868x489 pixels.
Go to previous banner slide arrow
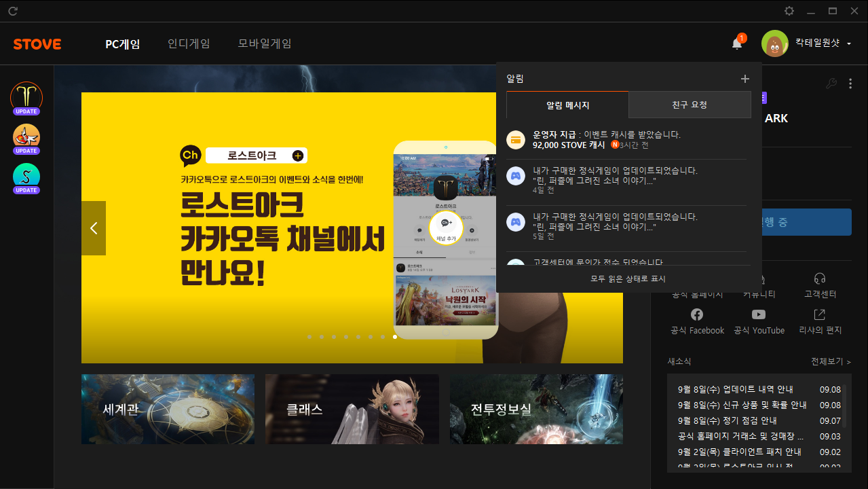(94, 228)
